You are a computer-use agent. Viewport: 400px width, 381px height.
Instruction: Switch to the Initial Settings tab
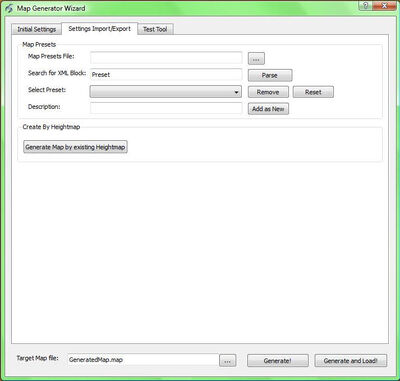pos(36,29)
